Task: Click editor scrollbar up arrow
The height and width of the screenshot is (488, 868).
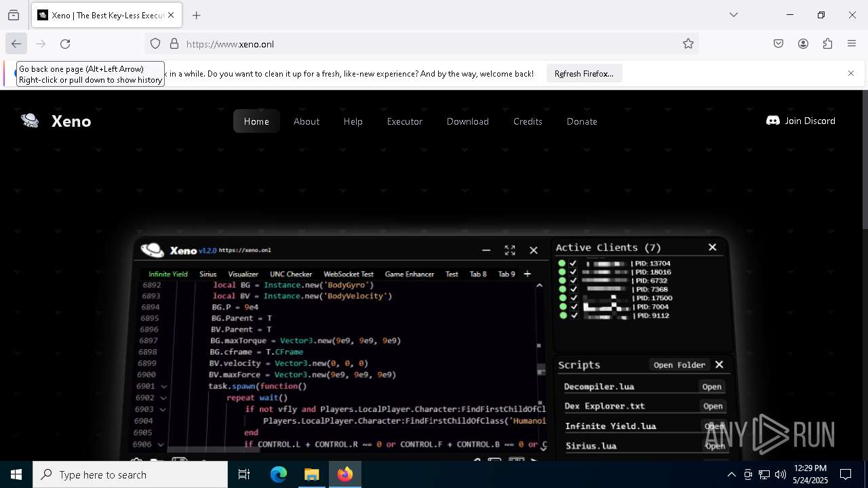Action: pos(539,285)
